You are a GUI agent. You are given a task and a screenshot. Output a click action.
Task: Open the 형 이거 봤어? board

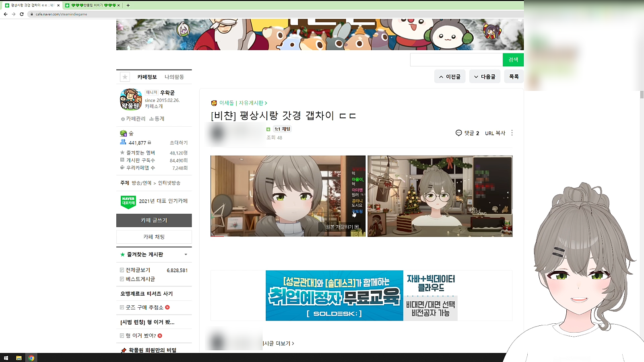(x=141, y=335)
